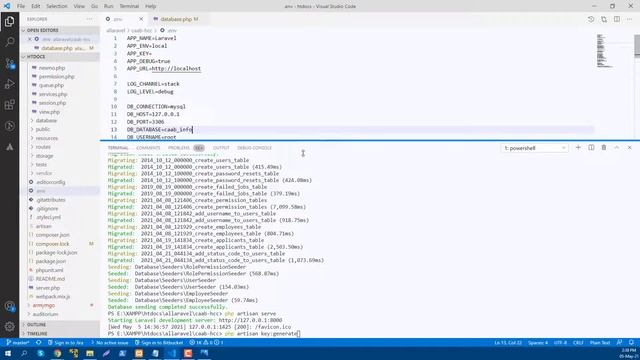The image size is (640, 360).
Task: Click the master branch in status bar
Action: point(18,342)
